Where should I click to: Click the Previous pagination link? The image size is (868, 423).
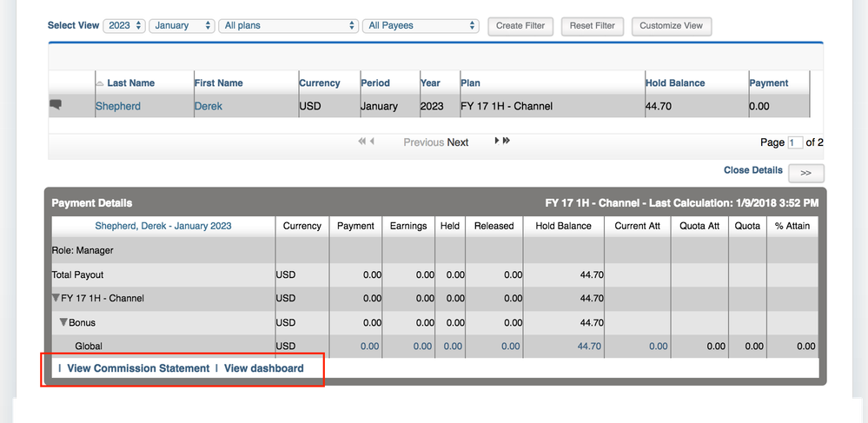423,142
